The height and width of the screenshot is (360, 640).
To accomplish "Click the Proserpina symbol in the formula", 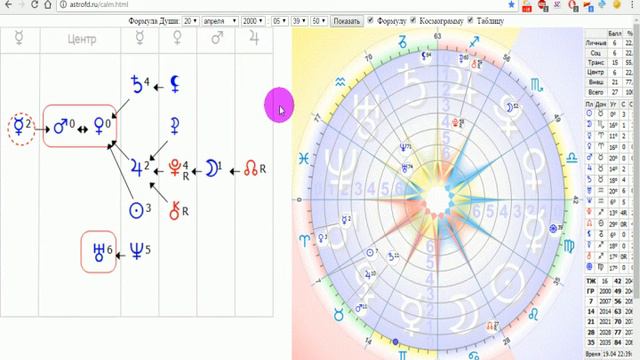I will point(175,127).
